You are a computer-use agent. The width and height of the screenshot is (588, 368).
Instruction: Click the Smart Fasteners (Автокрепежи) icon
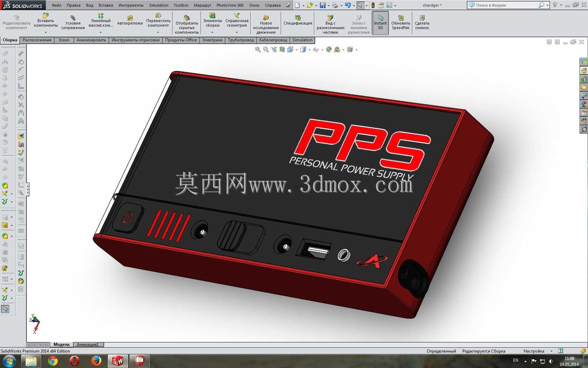click(x=130, y=18)
